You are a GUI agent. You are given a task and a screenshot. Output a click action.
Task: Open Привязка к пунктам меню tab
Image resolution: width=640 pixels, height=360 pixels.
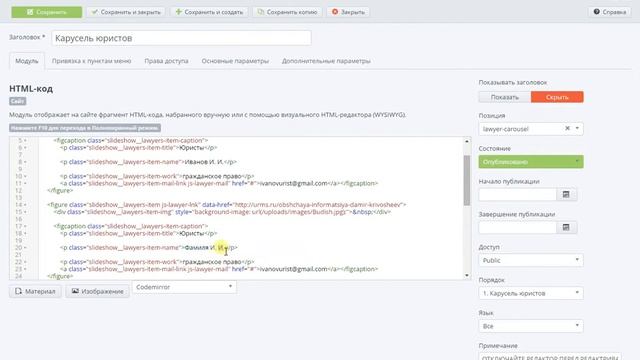click(x=91, y=61)
